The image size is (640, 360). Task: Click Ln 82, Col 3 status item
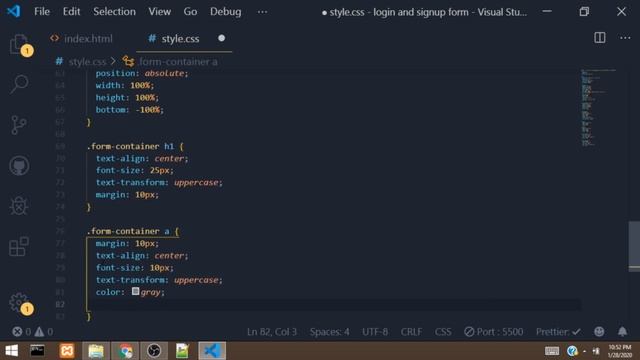coord(272,332)
